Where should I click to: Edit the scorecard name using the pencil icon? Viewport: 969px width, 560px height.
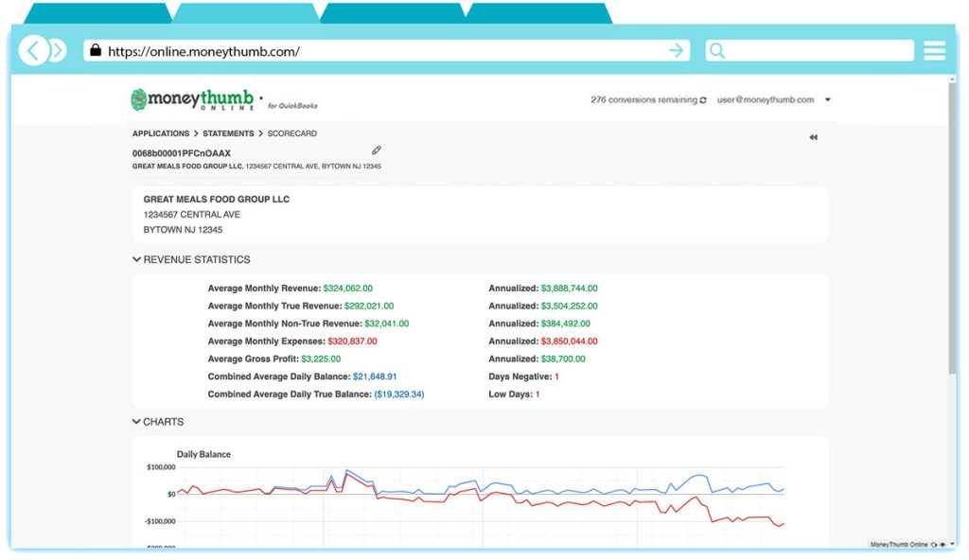coord(377,150)
